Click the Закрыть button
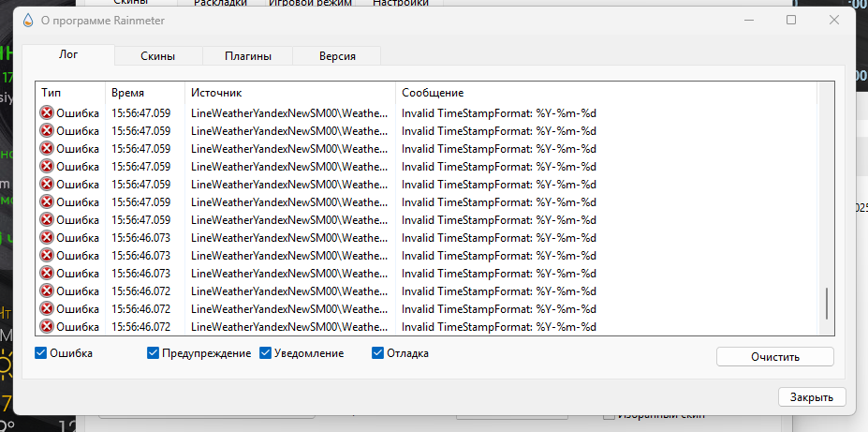Viewport: 868px width, 432px height. point(812,397)
